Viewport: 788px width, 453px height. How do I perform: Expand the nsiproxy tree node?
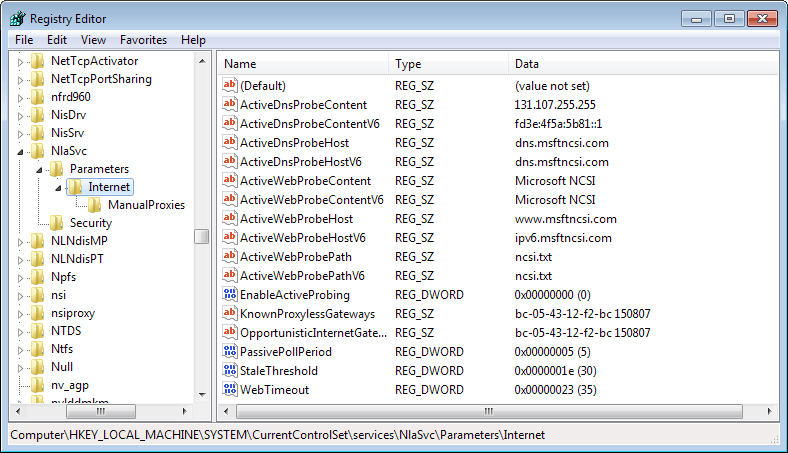point(20,314)
